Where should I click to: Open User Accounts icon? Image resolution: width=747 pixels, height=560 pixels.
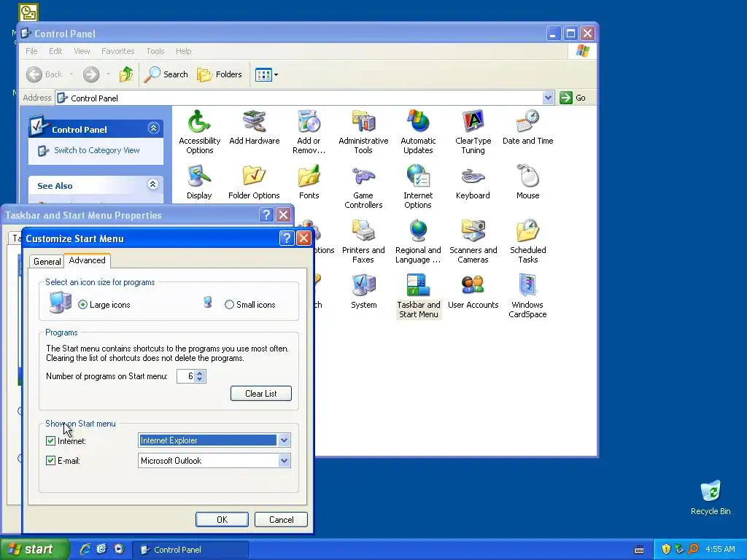pyautogui.click(x=473, y=292)
